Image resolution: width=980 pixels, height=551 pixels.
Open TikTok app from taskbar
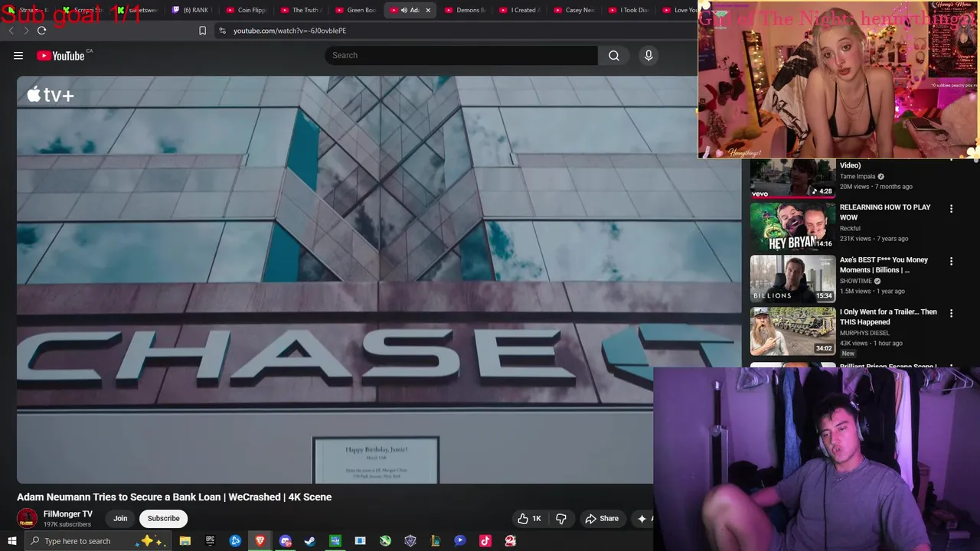point(485,541)
